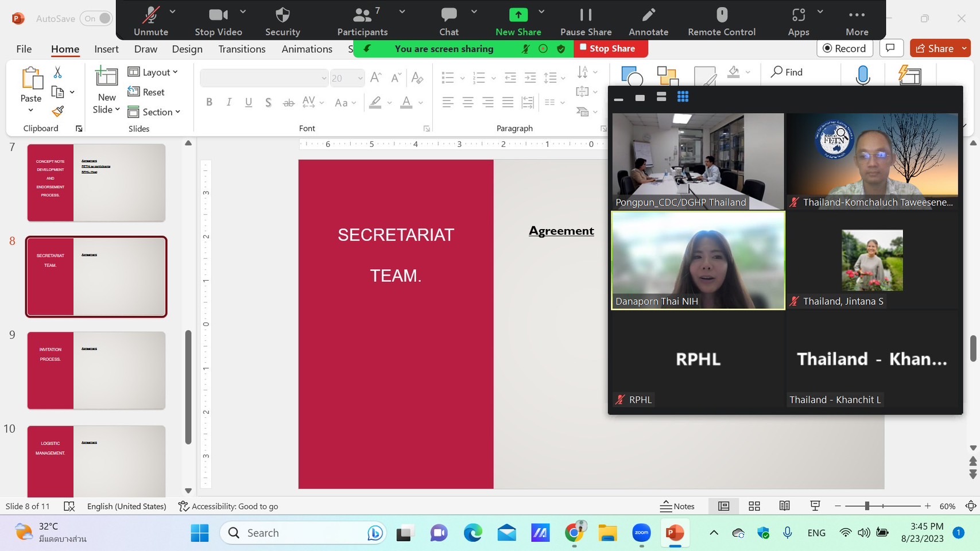Select slide 9 thumbnail Invitation Process
980x551 pixels.
(x=96, y=370)
